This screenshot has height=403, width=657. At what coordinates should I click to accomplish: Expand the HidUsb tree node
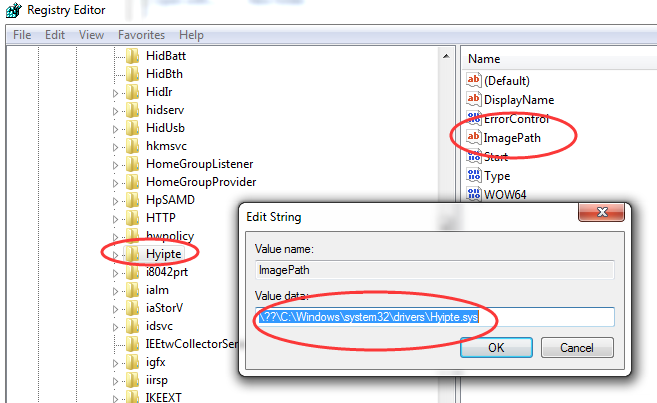coord(116,129)
